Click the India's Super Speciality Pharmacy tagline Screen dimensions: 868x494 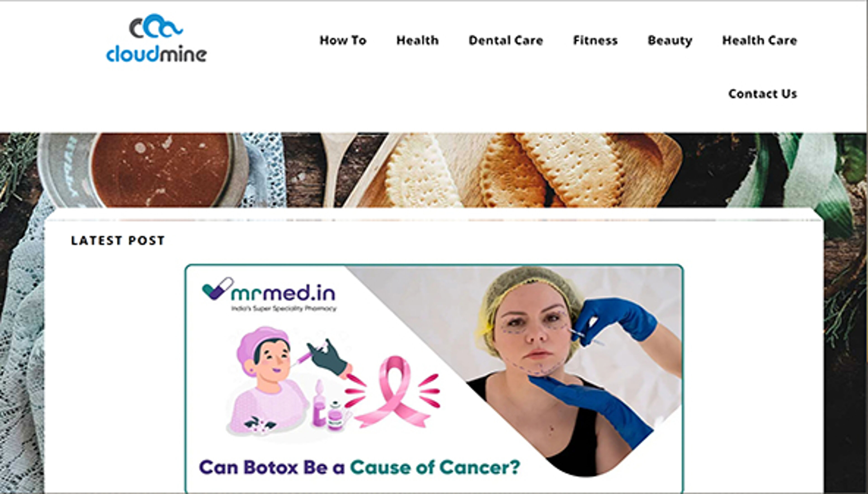point(284,308)
